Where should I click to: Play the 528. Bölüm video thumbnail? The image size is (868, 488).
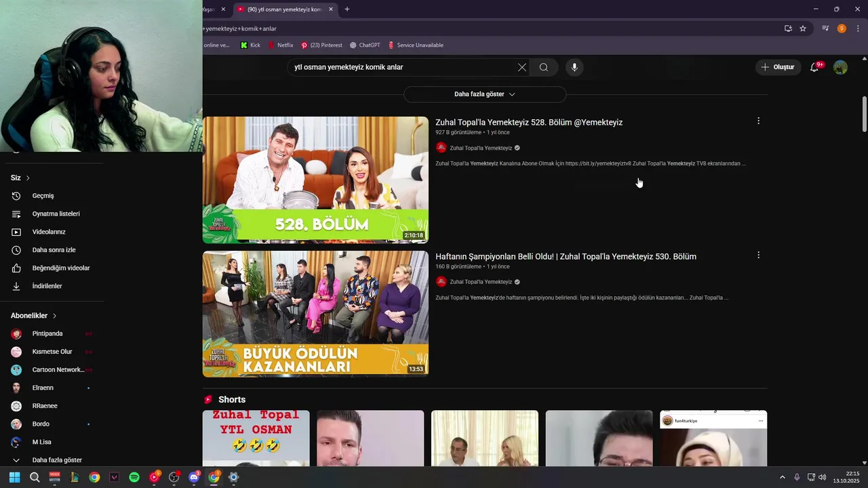pyautogui.click(x=315, y=180)
